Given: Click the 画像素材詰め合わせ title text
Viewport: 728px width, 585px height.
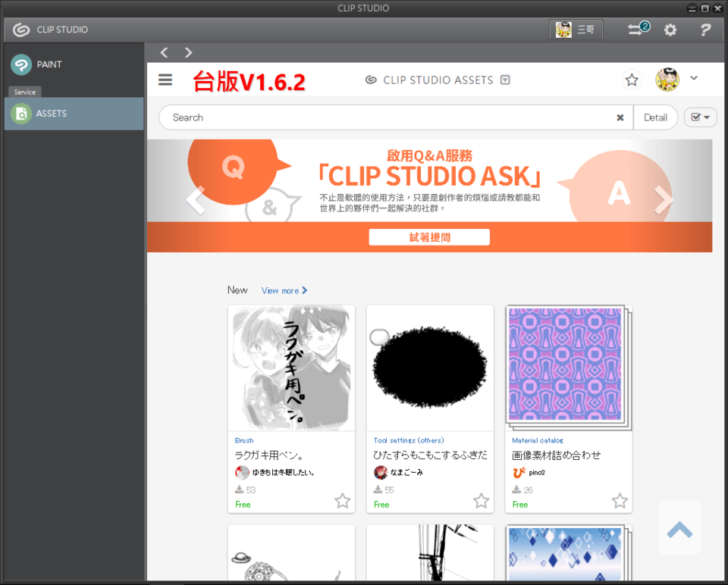Looking at the screenshot, I should [x=556, y=455].
